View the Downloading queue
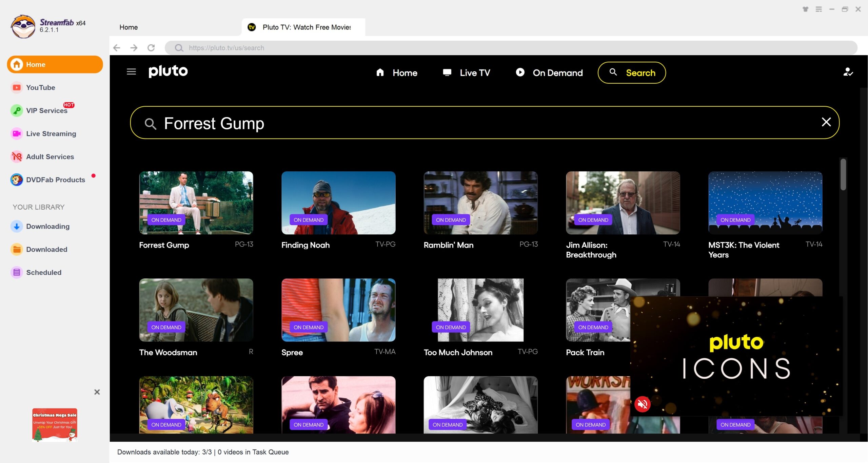The image size is (868, 463). click(48, 226)
